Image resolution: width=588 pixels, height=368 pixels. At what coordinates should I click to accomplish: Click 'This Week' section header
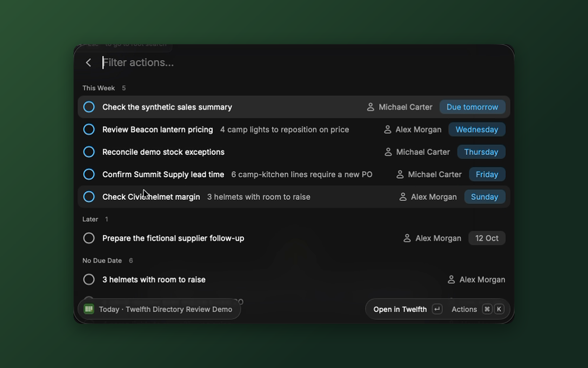[99, 88]
